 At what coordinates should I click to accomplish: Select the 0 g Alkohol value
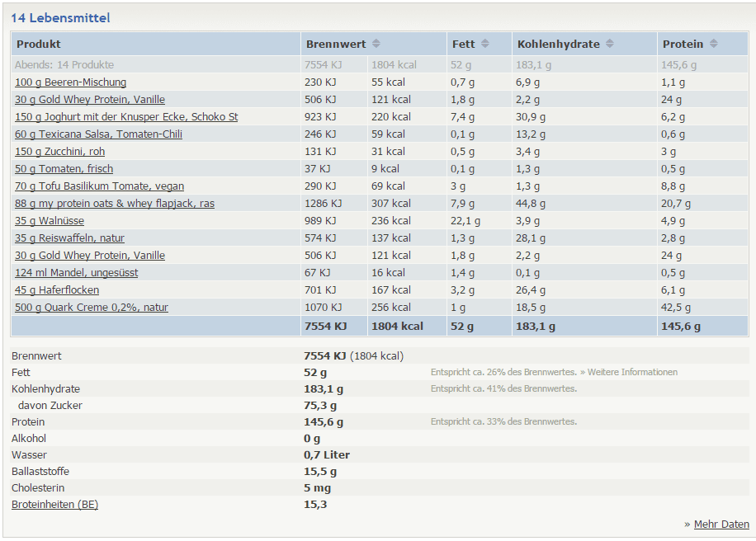click(x=312, y=439)
